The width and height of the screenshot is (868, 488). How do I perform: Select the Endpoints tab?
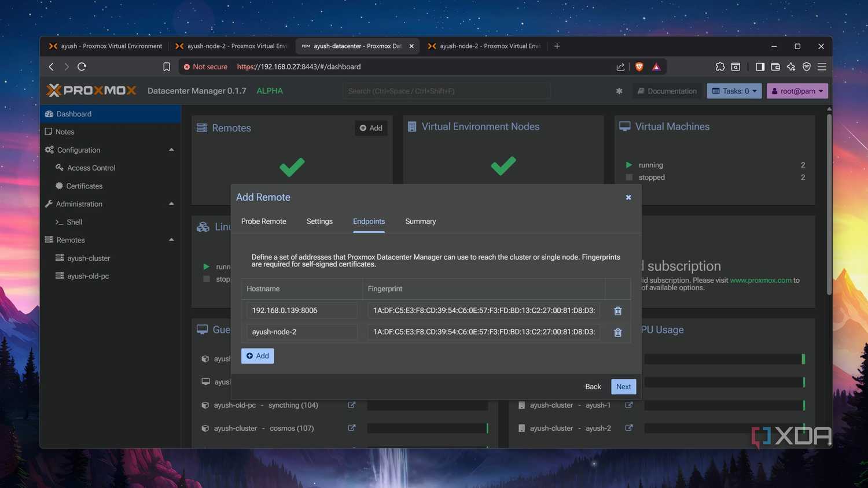[x=369, y=221]
